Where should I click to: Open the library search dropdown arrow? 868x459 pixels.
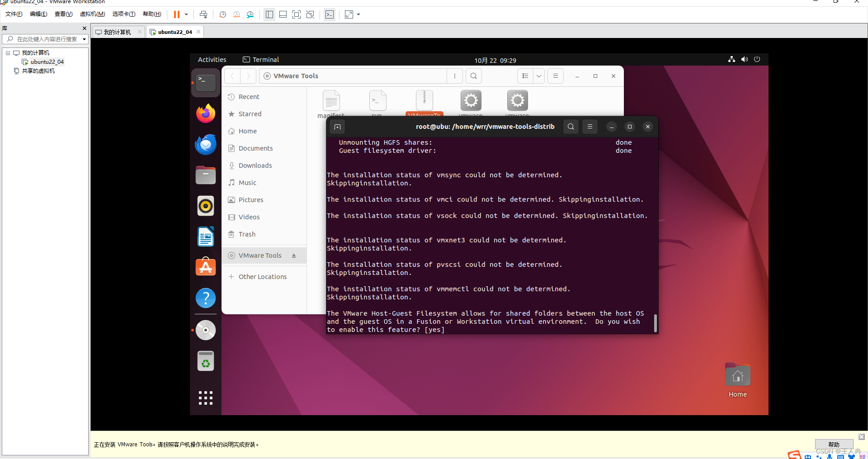click(x=85, y=39)
